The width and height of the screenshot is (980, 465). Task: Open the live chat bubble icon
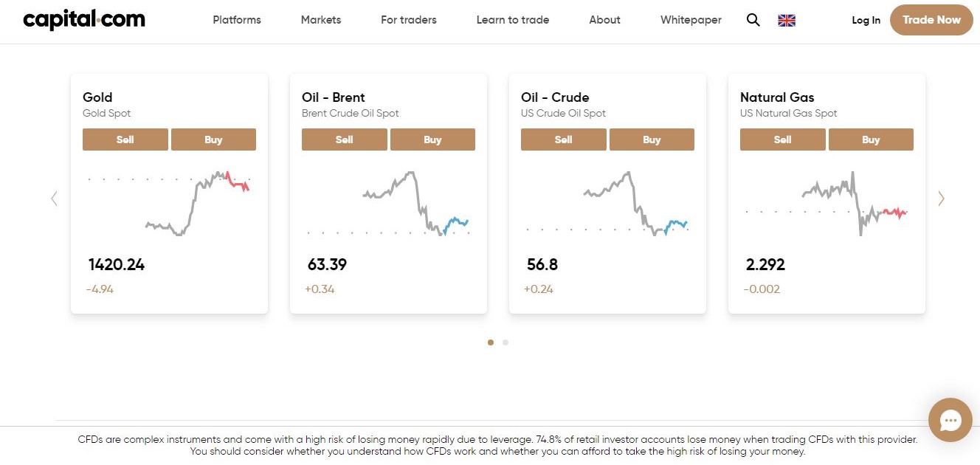[950, 420]
